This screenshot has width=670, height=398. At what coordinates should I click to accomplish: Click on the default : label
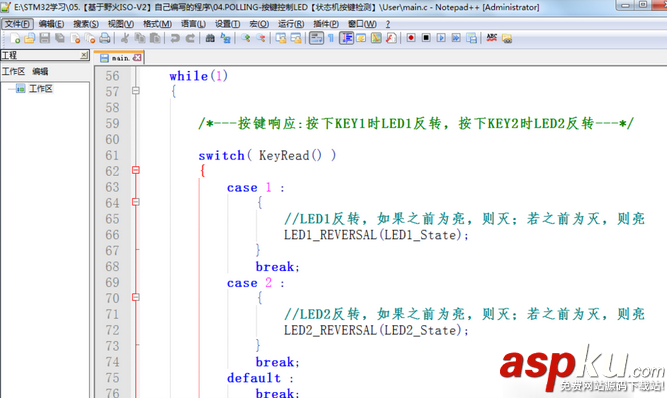(x=260, y=378)
